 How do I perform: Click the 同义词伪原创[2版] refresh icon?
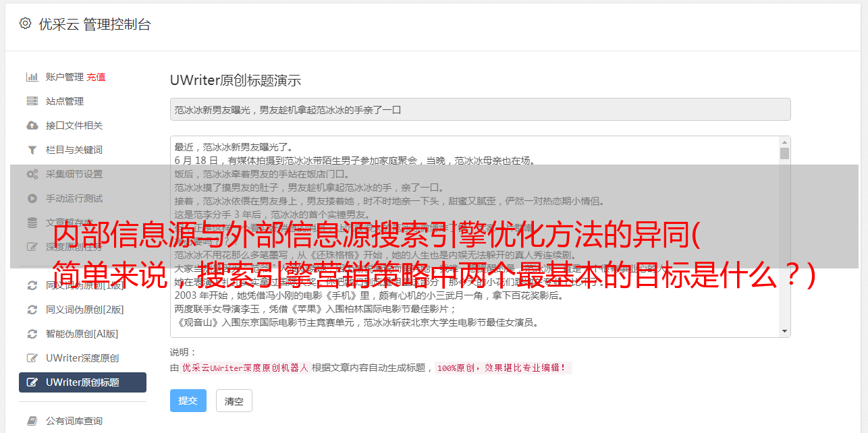tap(32, 310)
